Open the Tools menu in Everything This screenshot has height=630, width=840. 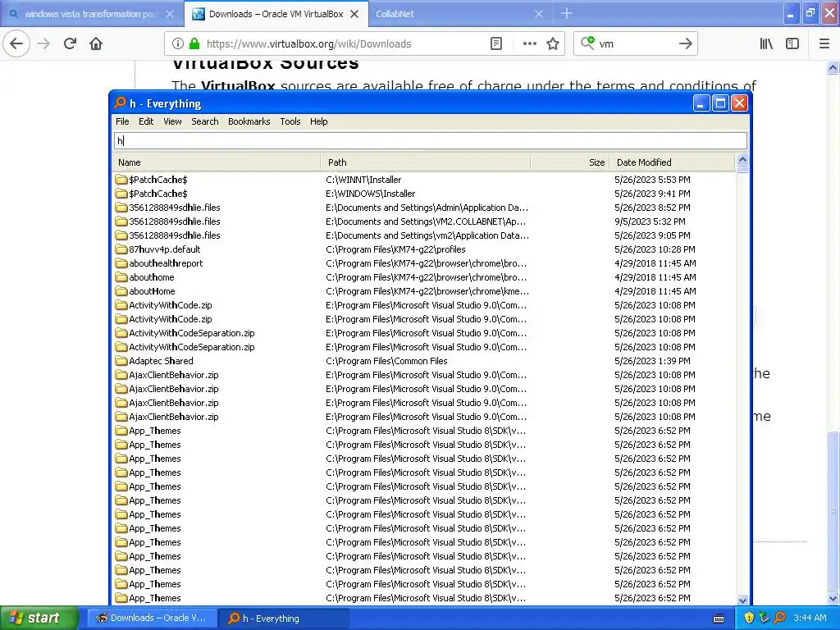tap(290, 121)
